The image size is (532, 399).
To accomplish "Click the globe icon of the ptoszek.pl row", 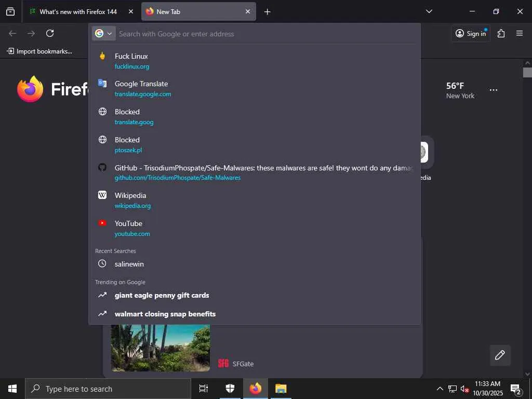I will (102, 139).
